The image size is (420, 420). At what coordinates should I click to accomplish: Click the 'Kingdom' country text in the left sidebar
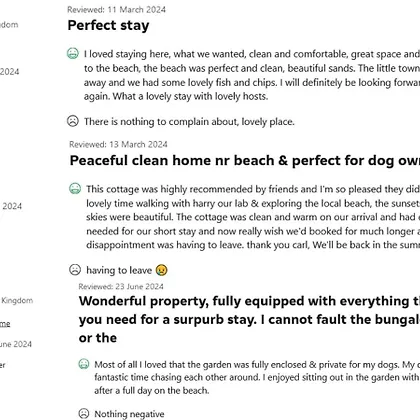17,300
